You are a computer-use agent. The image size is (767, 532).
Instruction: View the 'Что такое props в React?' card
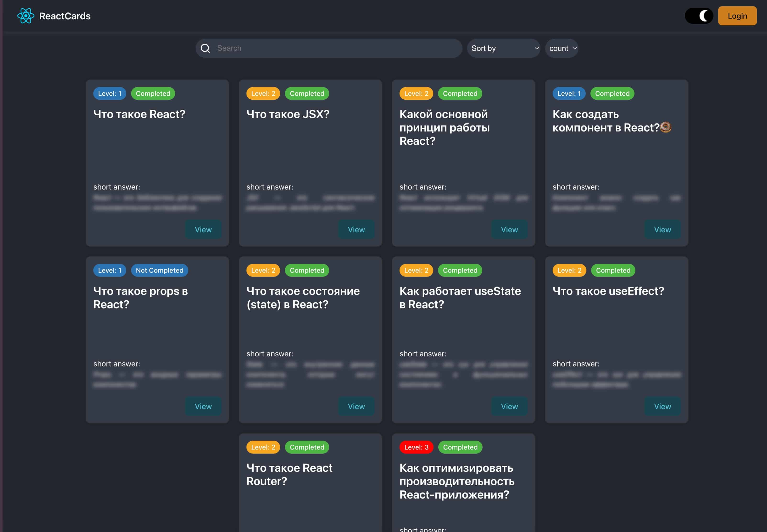[x=203, y=406]
